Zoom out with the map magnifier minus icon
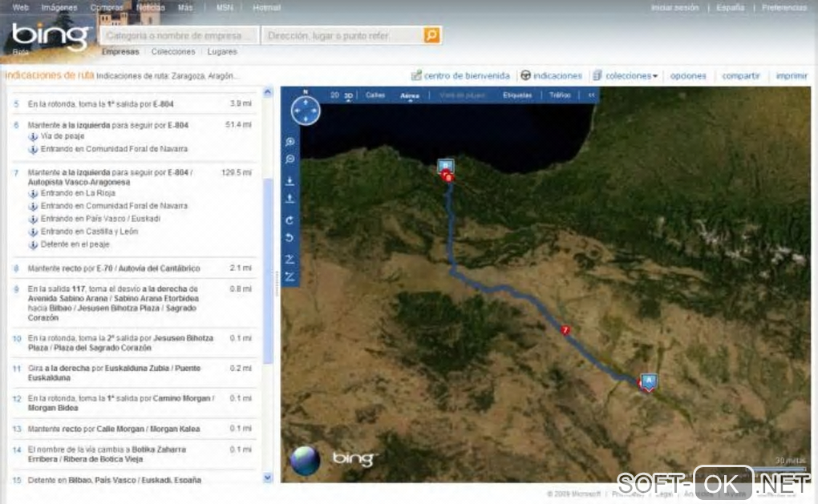Viewport: 818px width, 504px height. coord(290,159)
